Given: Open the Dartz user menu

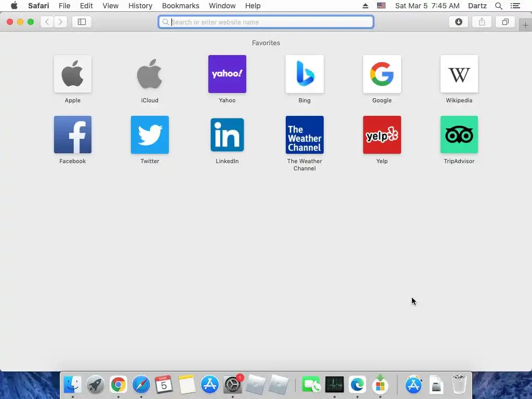Looking at the screenshot, I should tap(477, 6).
